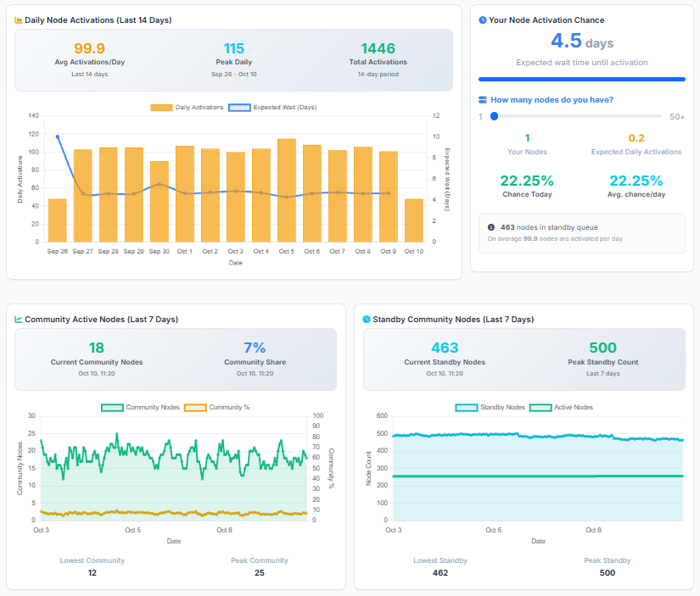Click the info icon in standby queue box
Image resolution: width=700 pixels, height=596 pixels.
491,227
